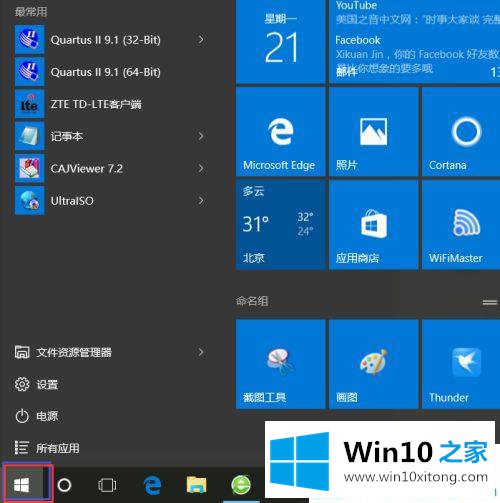Expand the 文件资源管理器 submenu arrow
This screenshot has height=503, width=500.
point(201,352)
